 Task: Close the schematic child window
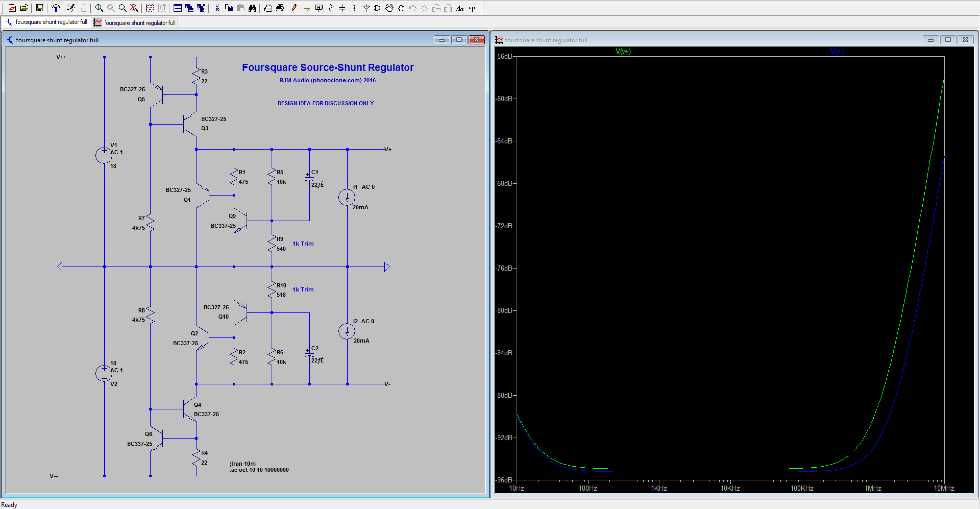[476, 40]
